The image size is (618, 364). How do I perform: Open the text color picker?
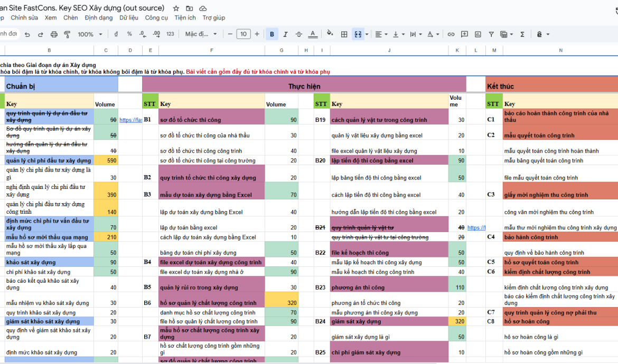click(313, 34)
